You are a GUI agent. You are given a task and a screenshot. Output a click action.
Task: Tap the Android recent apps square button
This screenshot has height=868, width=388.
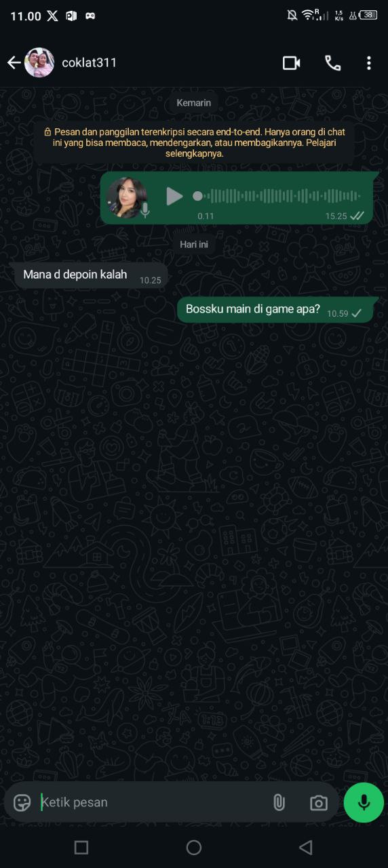(x=81, y=847)
